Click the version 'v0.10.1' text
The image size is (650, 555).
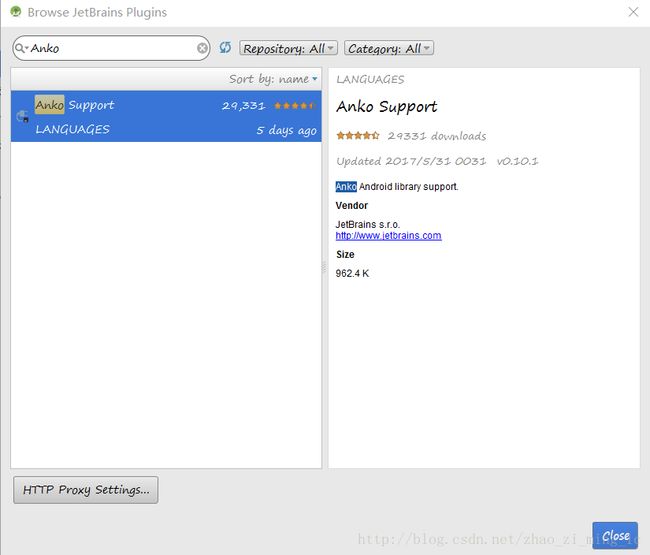point(517,161)
